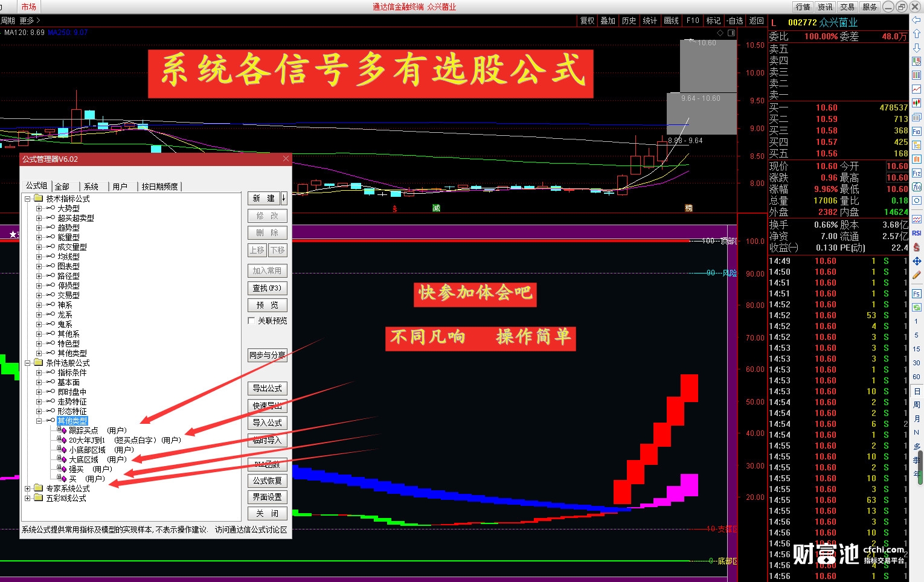Click the up arrow icon in right sidebar
The height and width of the screenshot is (582, 924).
(916, 33)
